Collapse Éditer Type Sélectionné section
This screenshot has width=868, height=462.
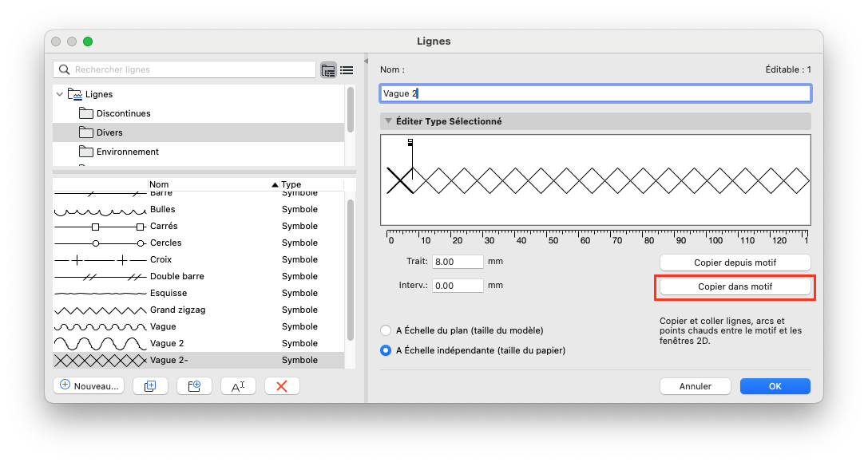pos(389,121)
